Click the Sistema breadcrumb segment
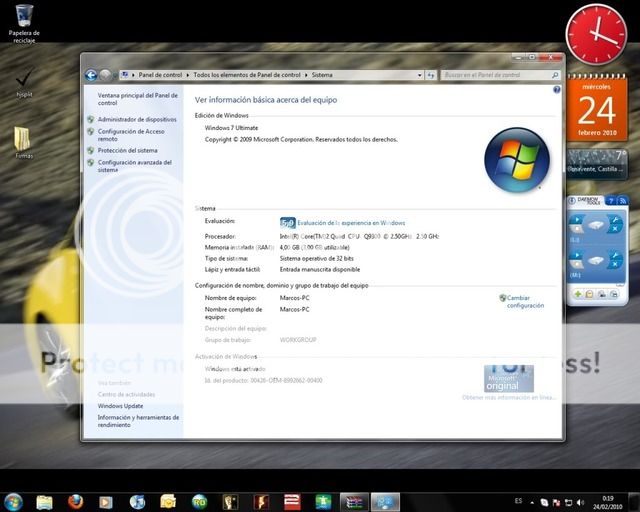Viewport: 640px width, 512px height. click(322, 75)
